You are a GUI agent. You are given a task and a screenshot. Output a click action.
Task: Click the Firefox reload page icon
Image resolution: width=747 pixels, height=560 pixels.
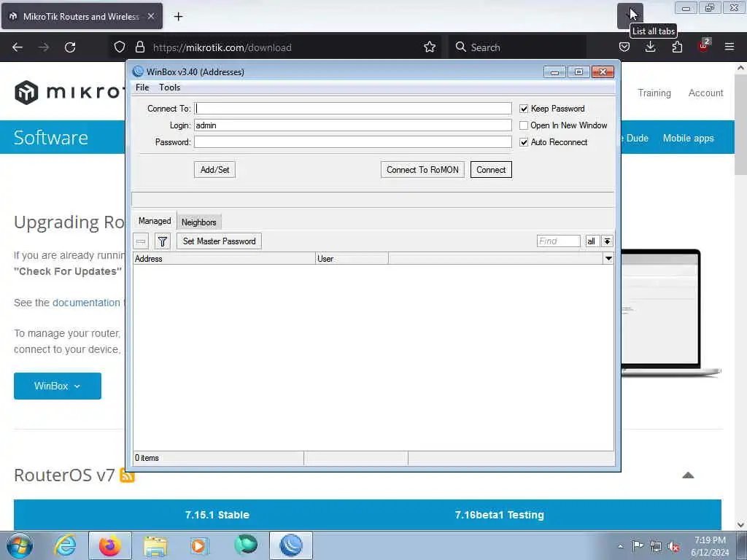70,47
